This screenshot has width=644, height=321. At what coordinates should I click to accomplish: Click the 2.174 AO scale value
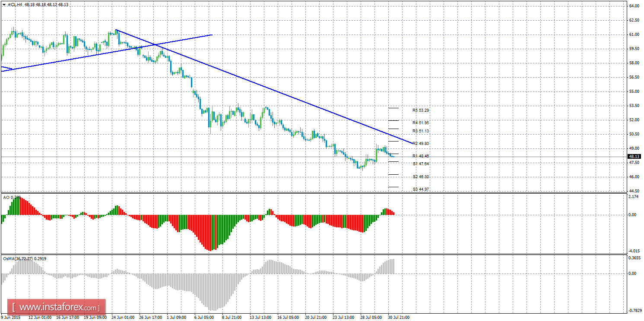[x=634, y=197]
